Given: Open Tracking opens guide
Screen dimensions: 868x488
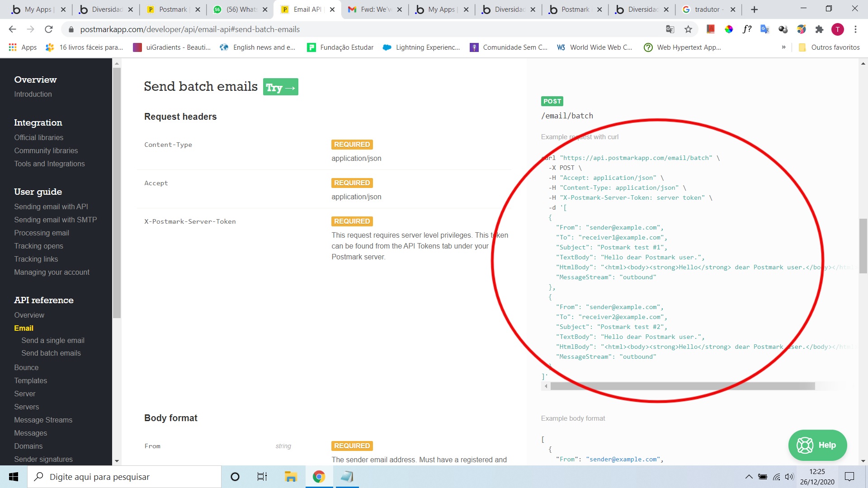Looking at the screenshot, I should coord(39,246).
